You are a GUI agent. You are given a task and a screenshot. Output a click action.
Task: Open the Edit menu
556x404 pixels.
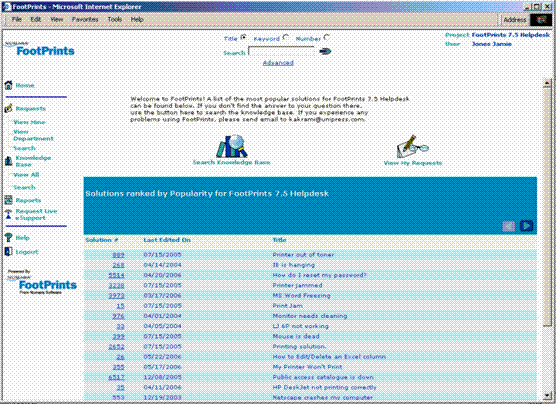point(35,20)
